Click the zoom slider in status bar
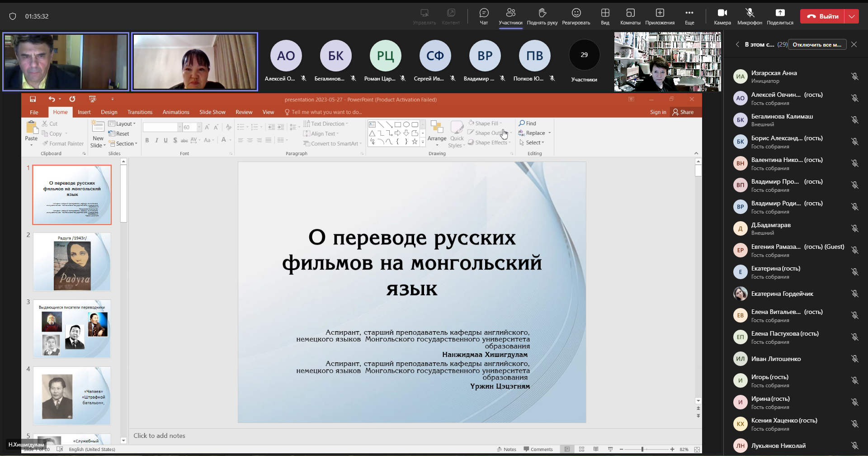The width and height of the screenshot is (868, 456). point(642,449)
